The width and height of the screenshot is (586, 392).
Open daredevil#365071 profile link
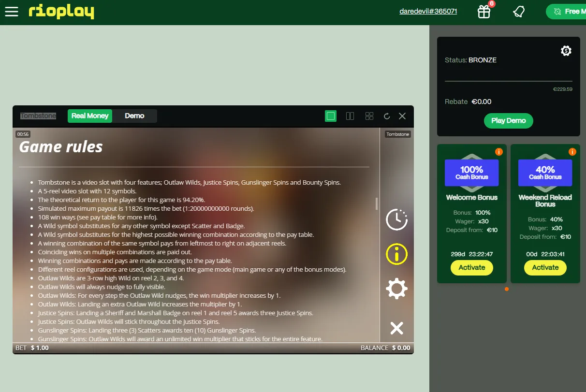tap(428, 11)
